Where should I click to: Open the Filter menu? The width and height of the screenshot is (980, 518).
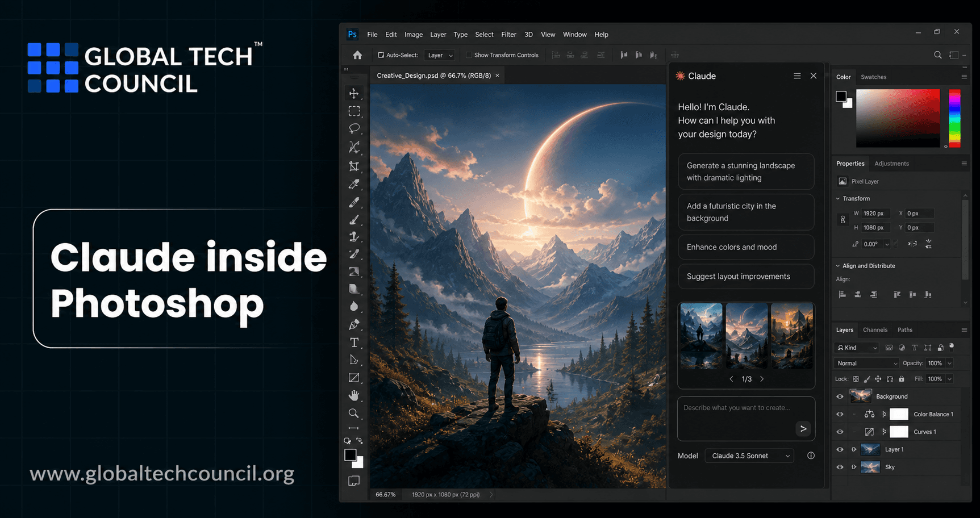[x=508, y=35]
